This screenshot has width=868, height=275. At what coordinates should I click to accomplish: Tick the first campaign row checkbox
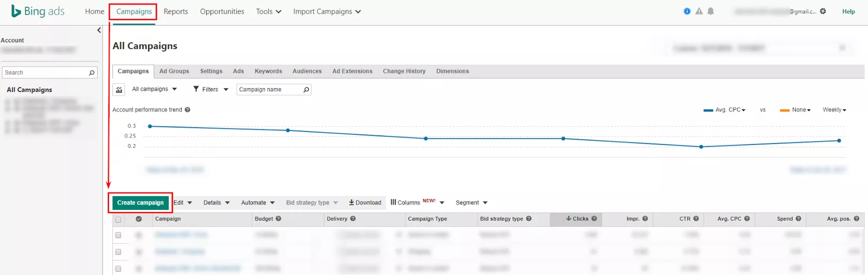point(118,235)
